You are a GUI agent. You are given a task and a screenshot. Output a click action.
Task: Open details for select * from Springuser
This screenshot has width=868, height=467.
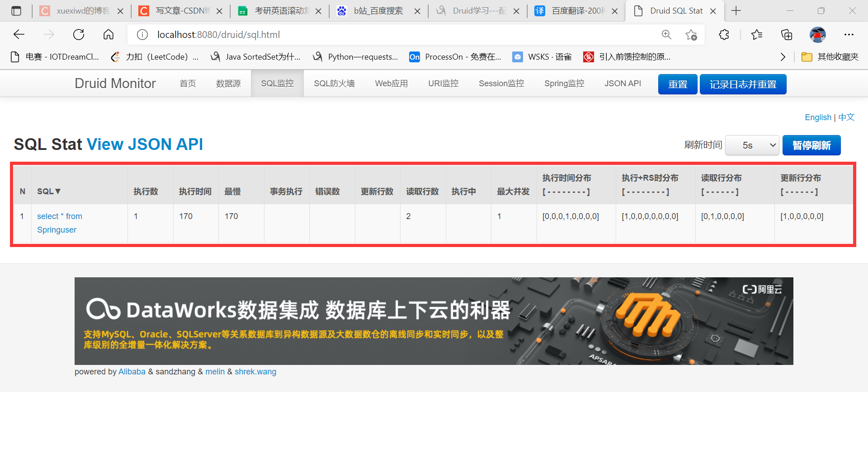click(59, 223)
